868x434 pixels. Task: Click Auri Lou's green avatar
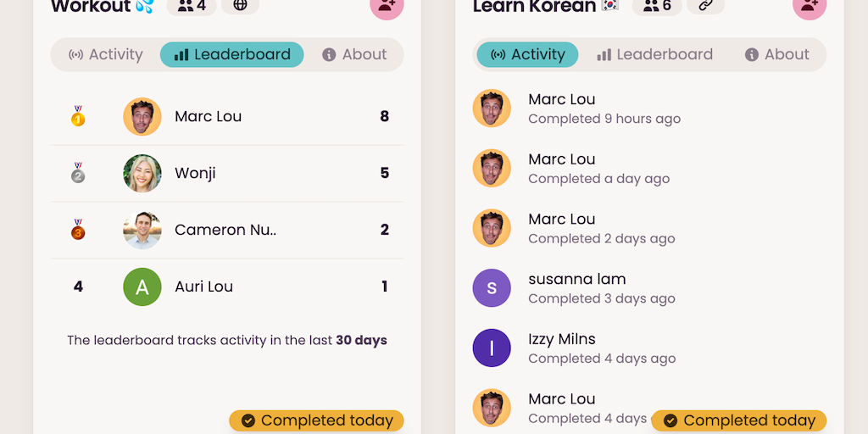(142, 287)
